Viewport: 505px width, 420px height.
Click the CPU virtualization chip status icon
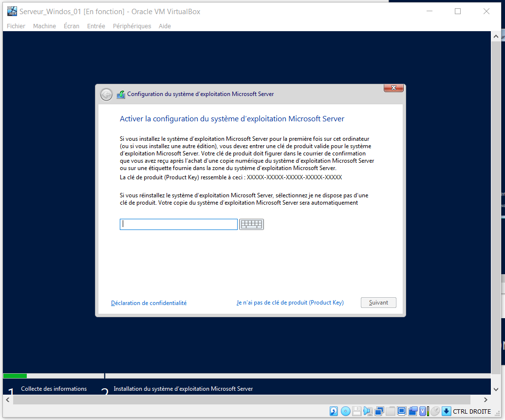click(x=424, y=411)
